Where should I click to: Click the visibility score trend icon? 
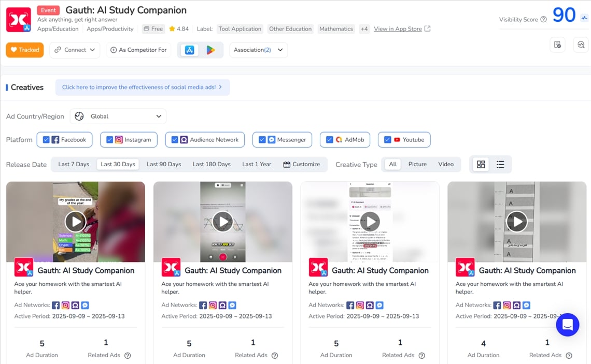(x=584, y=17)
